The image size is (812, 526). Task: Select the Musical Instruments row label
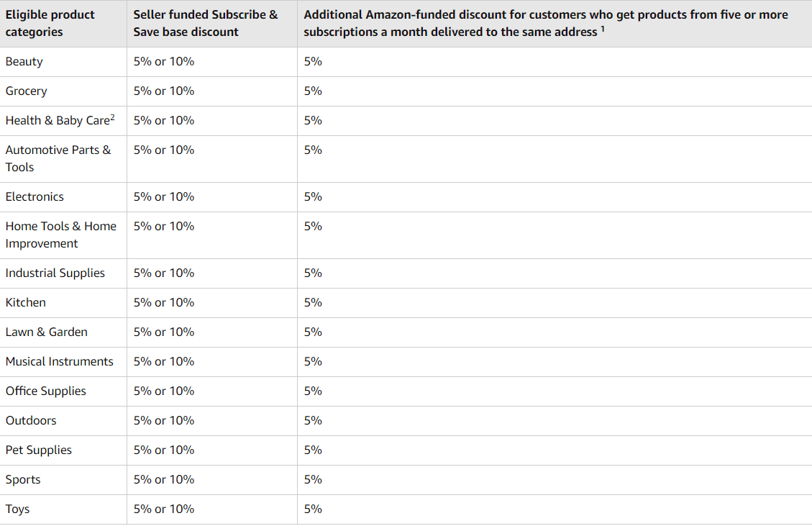tap(60, 362)
